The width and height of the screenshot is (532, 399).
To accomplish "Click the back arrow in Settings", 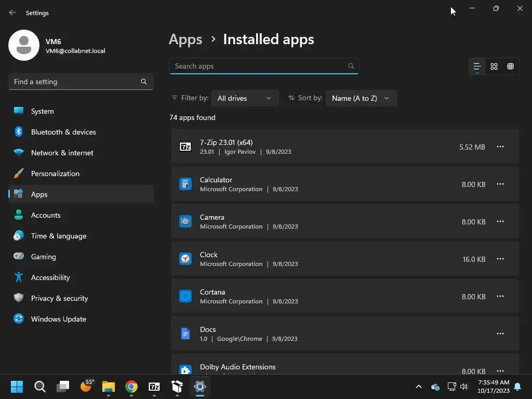I will (x=12, y=13).
